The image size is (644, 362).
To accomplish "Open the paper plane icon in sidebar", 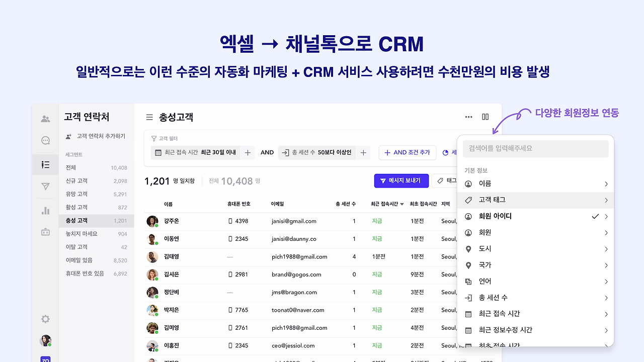I will point(45,187).
